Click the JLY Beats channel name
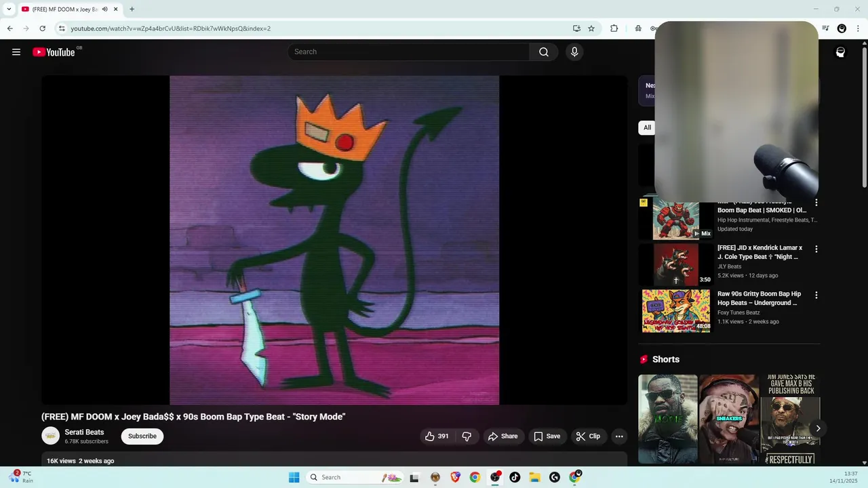This screenshot has width=868, height=488. coord(730,266)
